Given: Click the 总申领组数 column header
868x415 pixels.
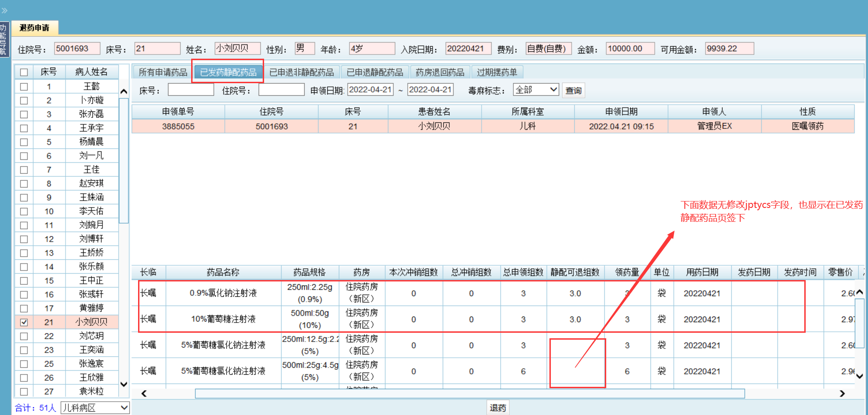Looking at the screenshot, I should click(524, 272).
